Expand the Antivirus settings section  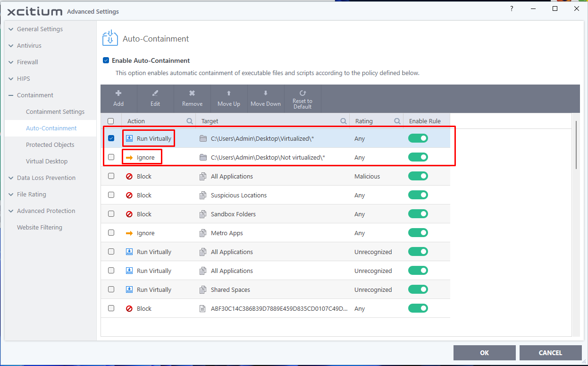point(11,46)
